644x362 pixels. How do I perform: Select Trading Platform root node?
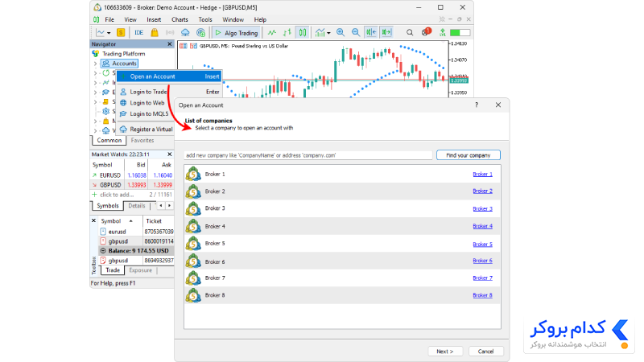pyautogui.click(x=123, y=53)
